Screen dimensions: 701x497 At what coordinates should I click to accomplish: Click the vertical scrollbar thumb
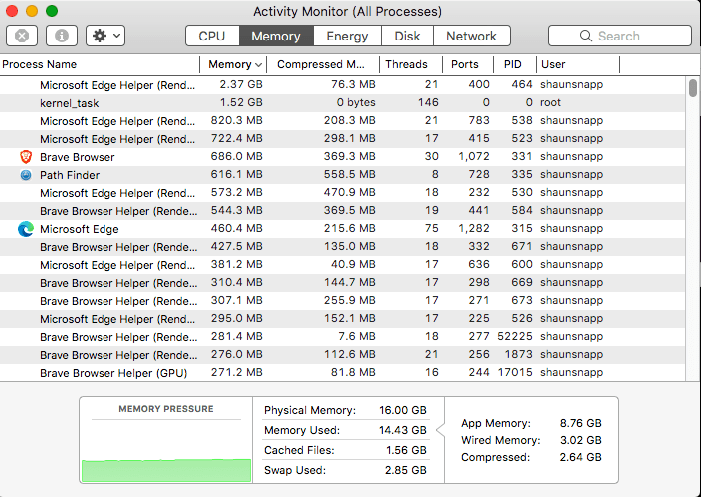(693, 88)
